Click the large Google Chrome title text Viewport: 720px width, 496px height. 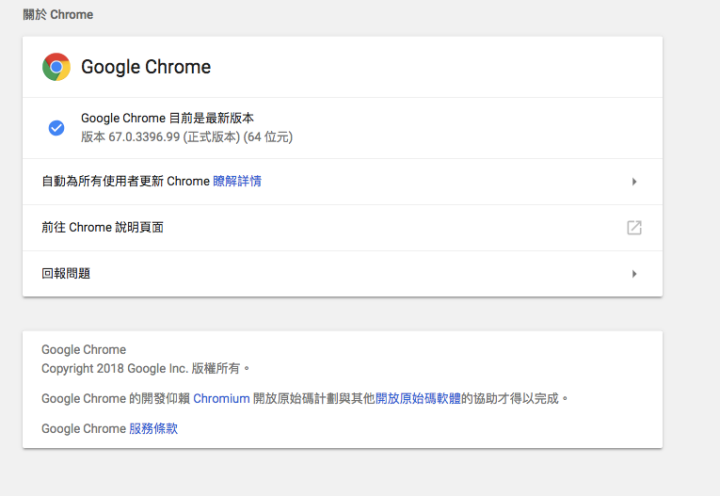(146, 67)
